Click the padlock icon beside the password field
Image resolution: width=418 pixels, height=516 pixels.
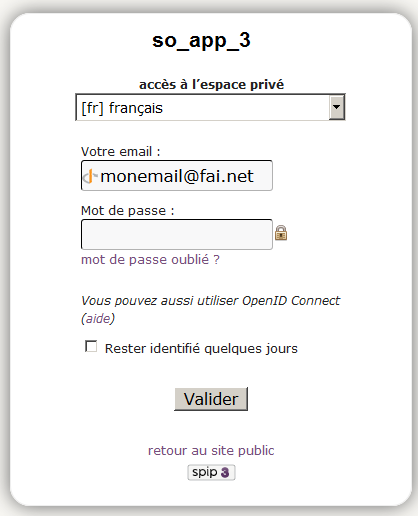pos(281,233)
